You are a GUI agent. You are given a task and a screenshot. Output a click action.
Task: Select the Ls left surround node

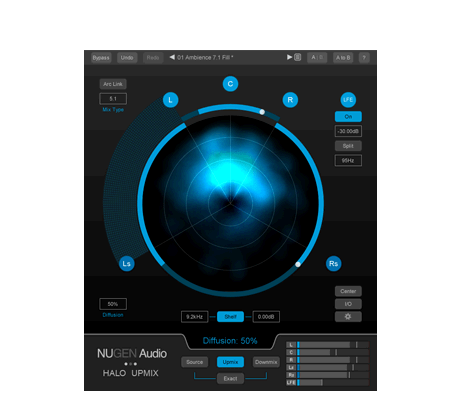pyautogui.click(x=127, y=264)
